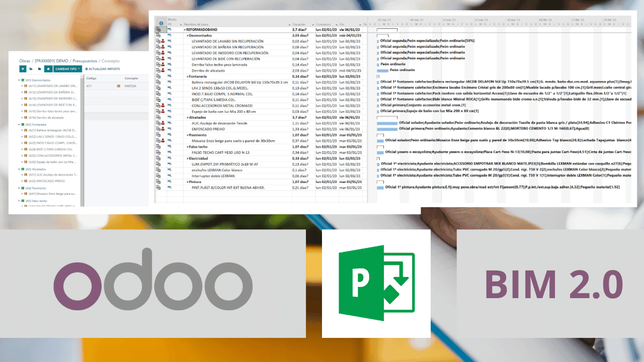Click the plus add button in Odoo toolbar
The width and height of the screenshot is (644, 362).
(23, 68)
